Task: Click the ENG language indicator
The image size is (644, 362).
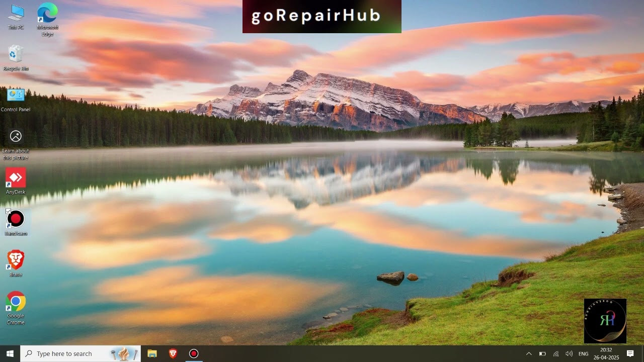Action: (x=583, y=353)
